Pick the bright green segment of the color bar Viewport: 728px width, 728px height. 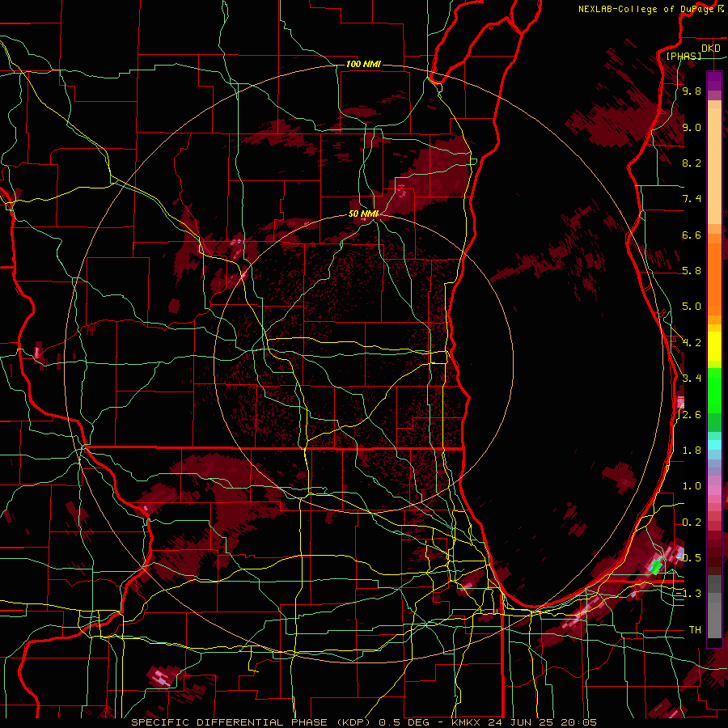[714, 391]
